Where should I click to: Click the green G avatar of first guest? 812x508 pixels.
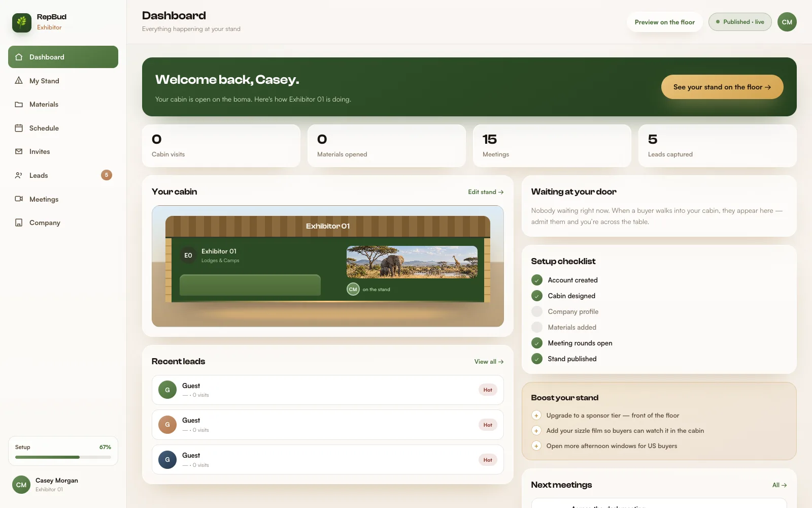(x=167, y=390)
